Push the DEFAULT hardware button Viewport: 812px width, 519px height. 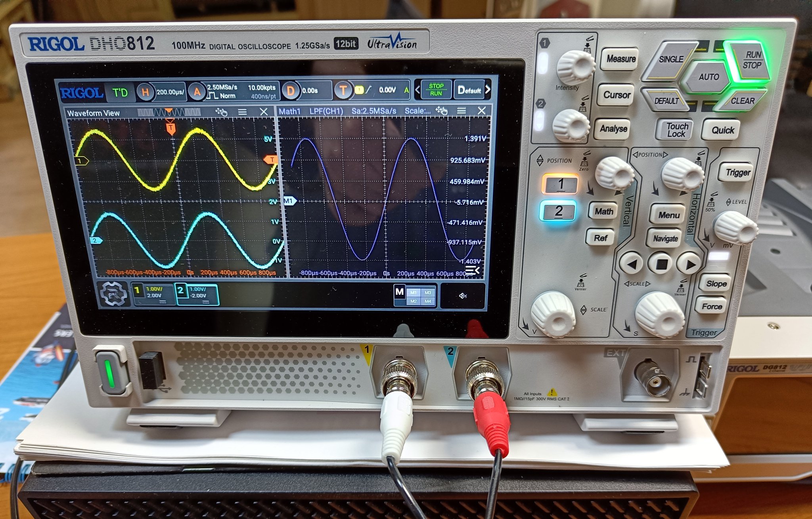666,101
